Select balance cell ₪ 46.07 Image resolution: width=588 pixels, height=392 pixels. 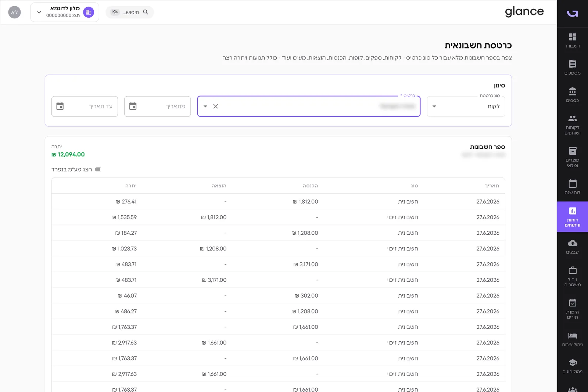coord(127,296)
